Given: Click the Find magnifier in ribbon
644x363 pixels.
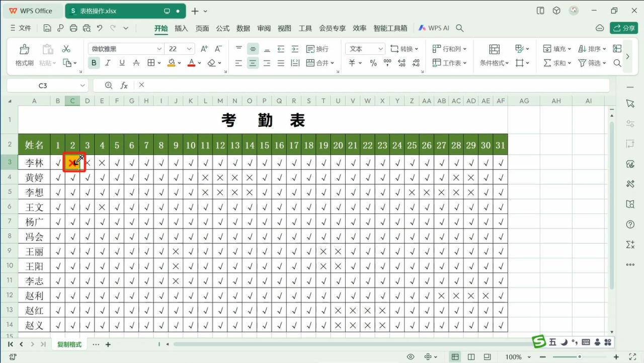Looking at the screenshot, I should [617, 63].
